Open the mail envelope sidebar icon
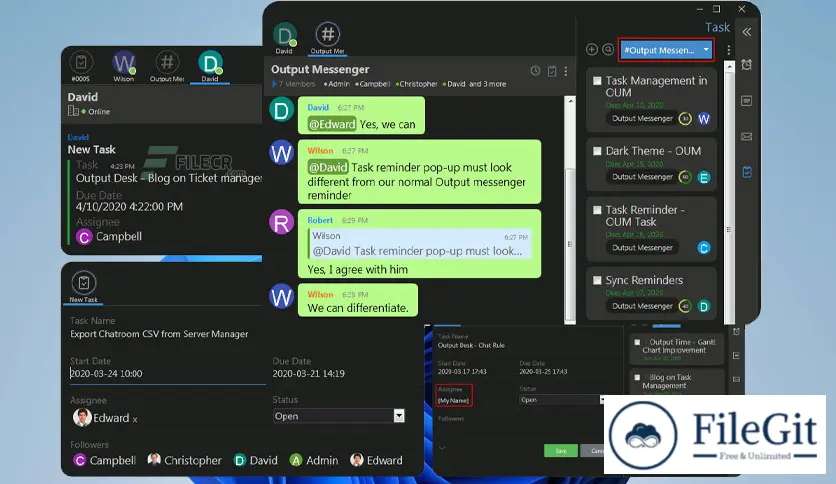 [746, 136]
